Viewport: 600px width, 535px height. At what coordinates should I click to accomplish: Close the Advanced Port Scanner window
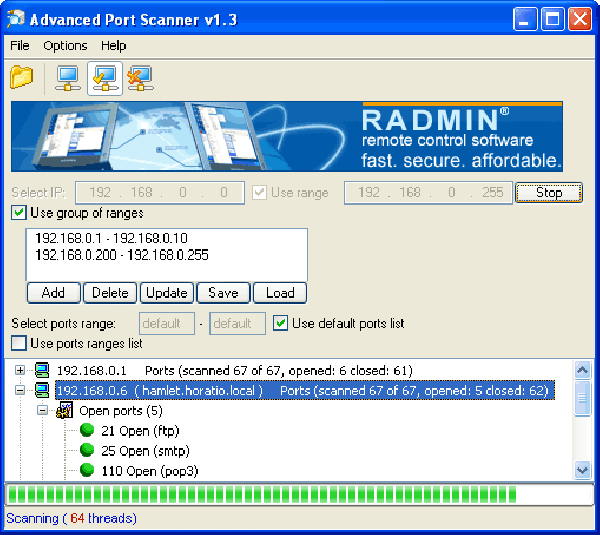[580, 19]
